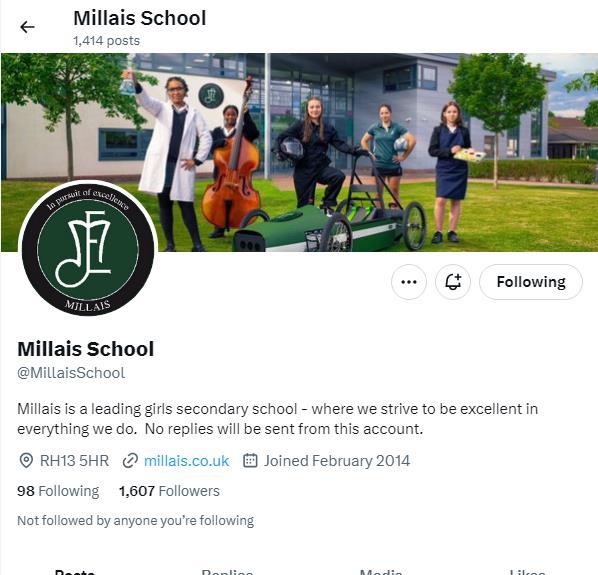Click the calendar joined-date icon
The width and height of the screenshot is (598, 575).
click(x=250, y=461)
